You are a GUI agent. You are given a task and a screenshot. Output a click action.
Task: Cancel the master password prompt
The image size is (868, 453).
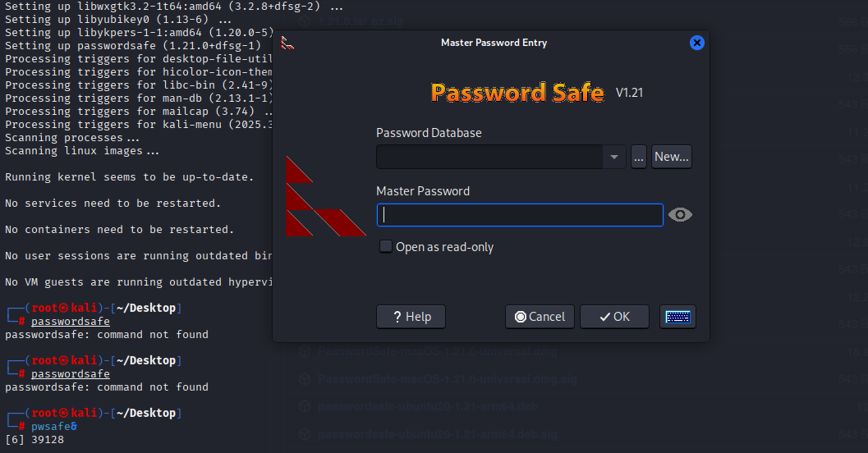coord(540,317)
